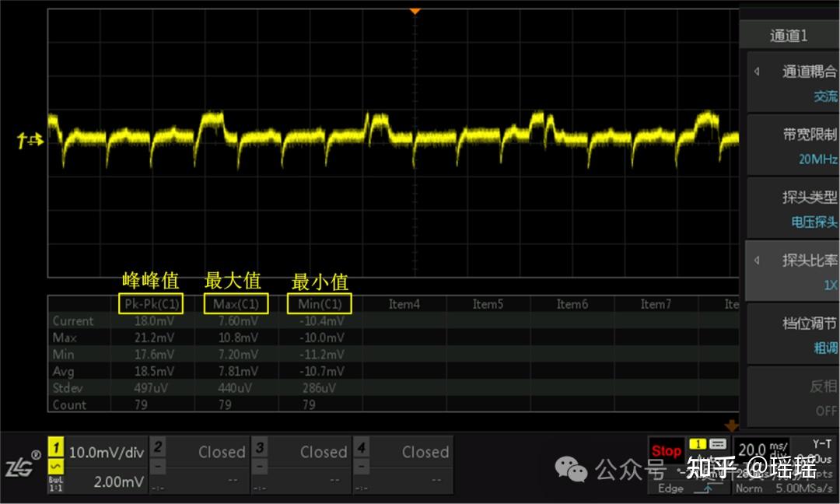
Task: Click channel 2 coupling dash icon
Action: [x=157, y=467]
